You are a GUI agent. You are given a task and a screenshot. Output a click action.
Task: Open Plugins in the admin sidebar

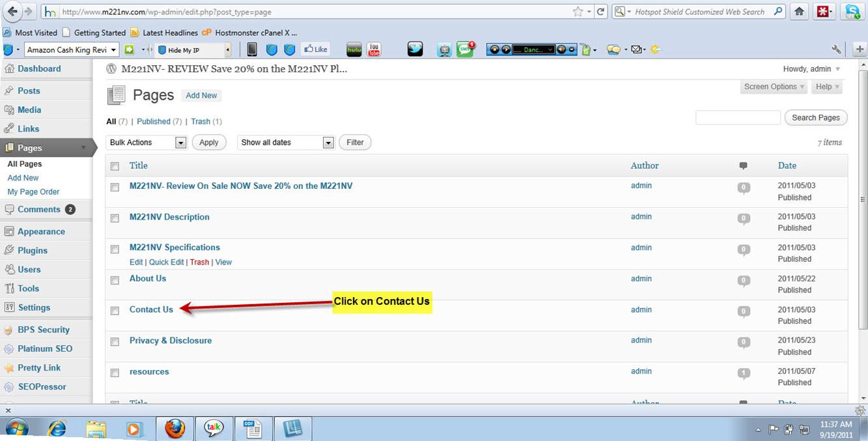click(x=33, y=250)
